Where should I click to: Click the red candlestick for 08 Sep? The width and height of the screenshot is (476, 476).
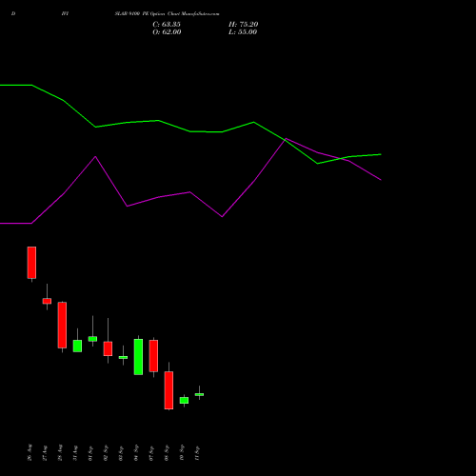point(169,390)
